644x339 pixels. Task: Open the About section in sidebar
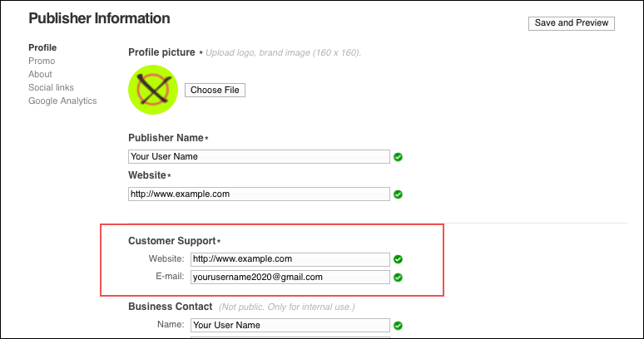40,74
